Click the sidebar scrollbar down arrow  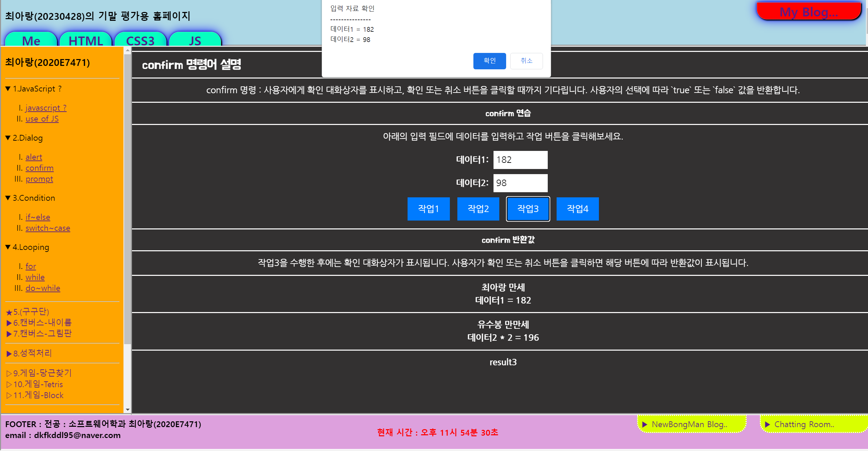[x=128, y=409]
